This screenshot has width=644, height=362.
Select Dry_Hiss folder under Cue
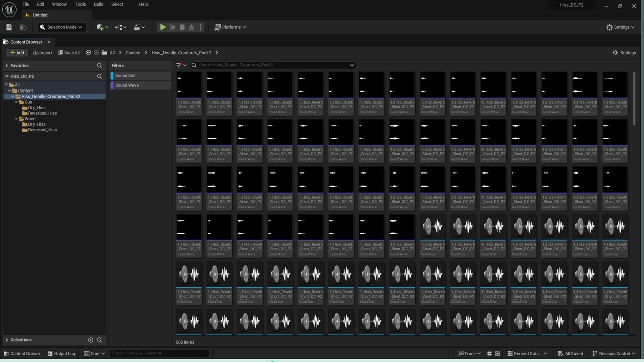click(37, 108)
